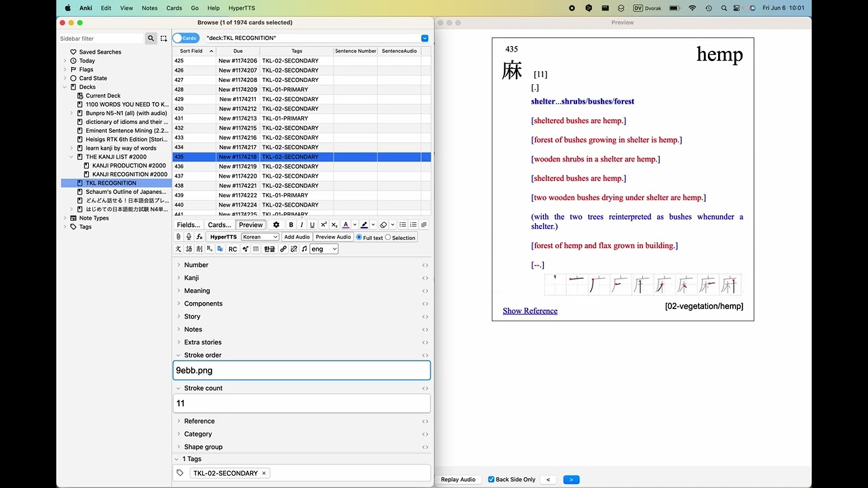
Task: Open the Edit menu
Action: 106,8
